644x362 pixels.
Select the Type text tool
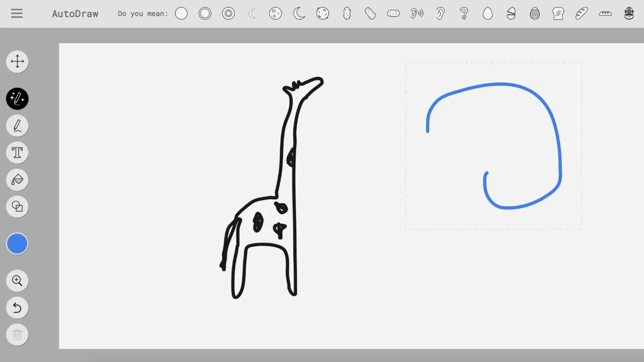[17, 153]
